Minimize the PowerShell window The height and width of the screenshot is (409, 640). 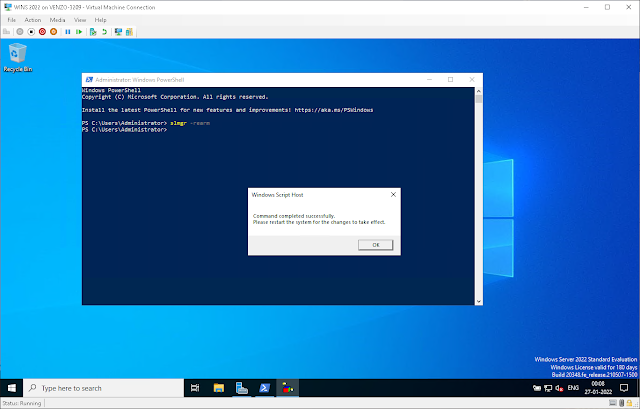point(429,80)
